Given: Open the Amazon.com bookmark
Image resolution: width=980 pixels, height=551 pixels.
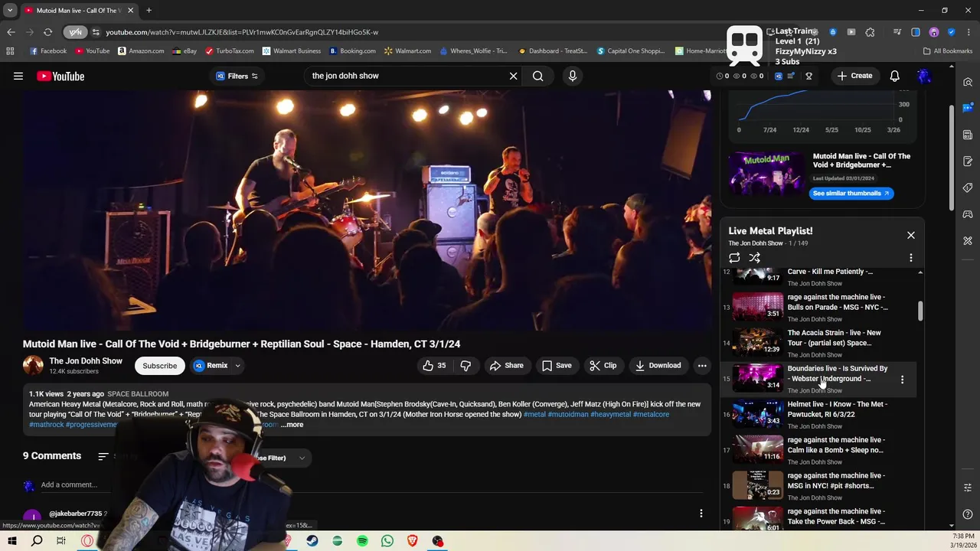Looking at the screenshot, I should tap(141, 51).
